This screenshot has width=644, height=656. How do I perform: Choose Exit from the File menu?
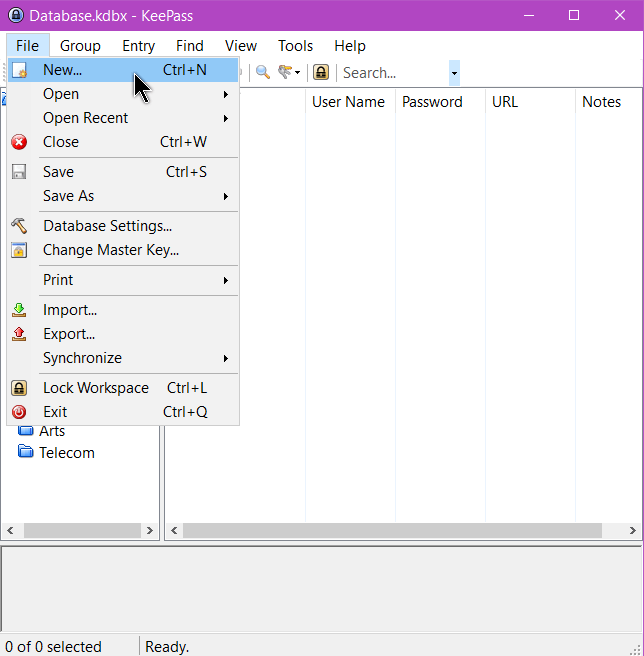coord(123,412)
